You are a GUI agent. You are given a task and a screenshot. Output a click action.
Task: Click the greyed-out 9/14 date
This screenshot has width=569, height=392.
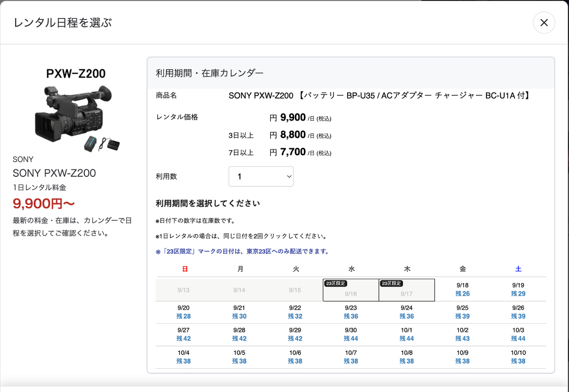coord(239,290)
